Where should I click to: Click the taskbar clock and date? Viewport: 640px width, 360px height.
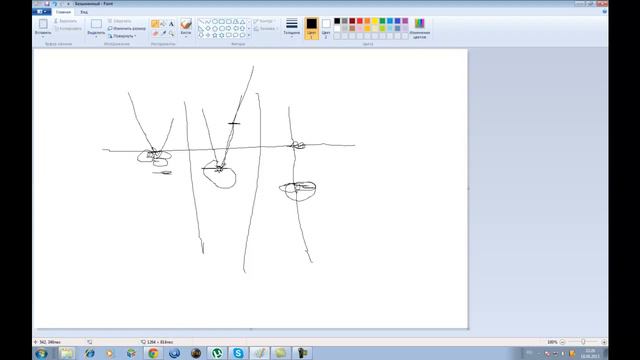pyautogui.click(x=590, y=353)
